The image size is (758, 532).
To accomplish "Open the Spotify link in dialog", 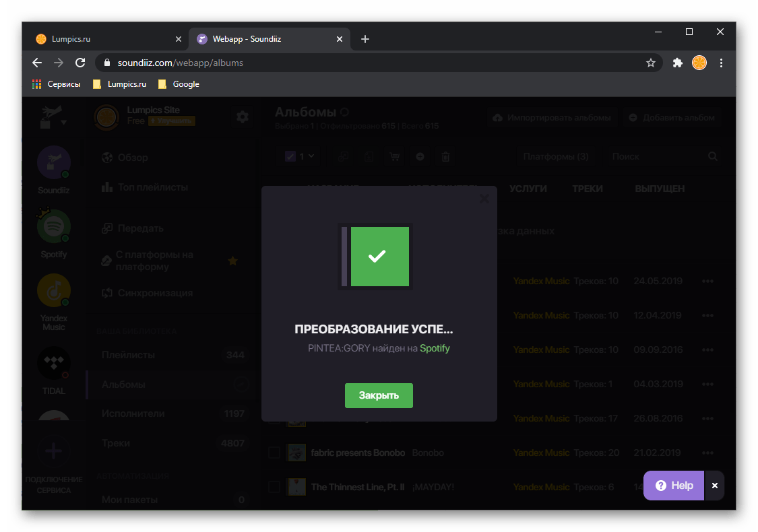I will [x=435, y=348].
